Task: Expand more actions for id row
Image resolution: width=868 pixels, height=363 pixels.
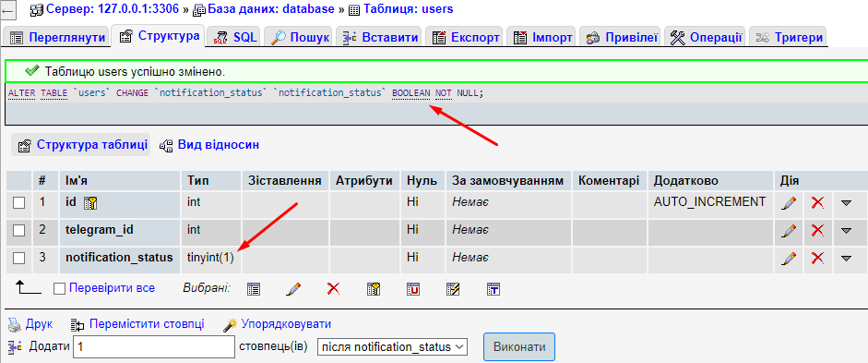Action: point(846,203)
